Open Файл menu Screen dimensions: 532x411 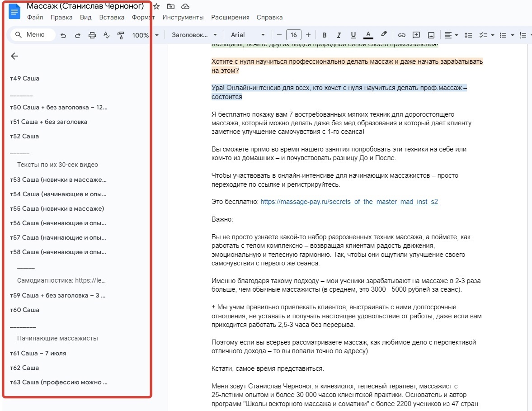click(x=35, y=17)
